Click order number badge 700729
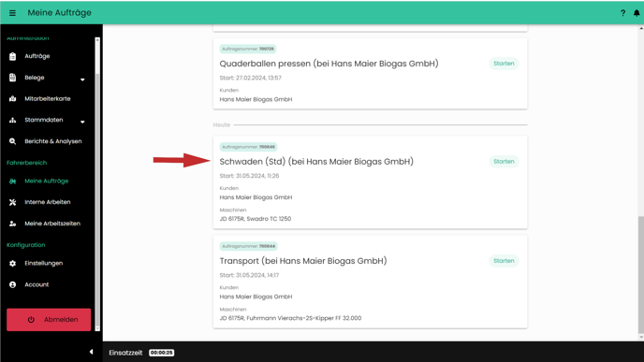The width and height of the screenshot is (644, 362). click(248, 49)
